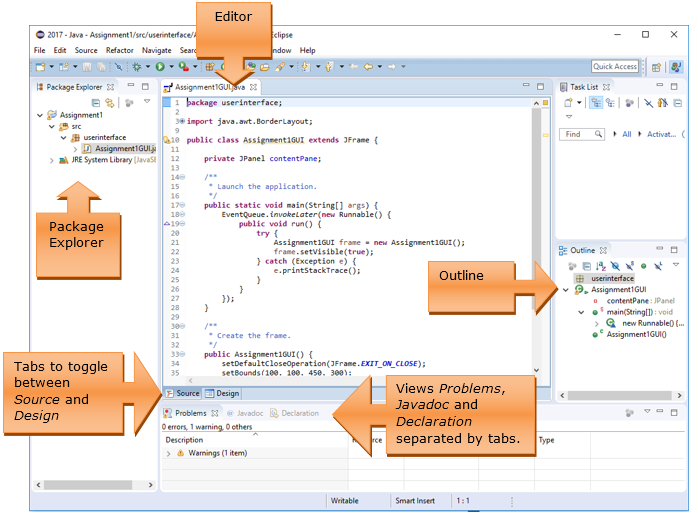Click the New wizard toolbar icon

(x=41, y=67)
